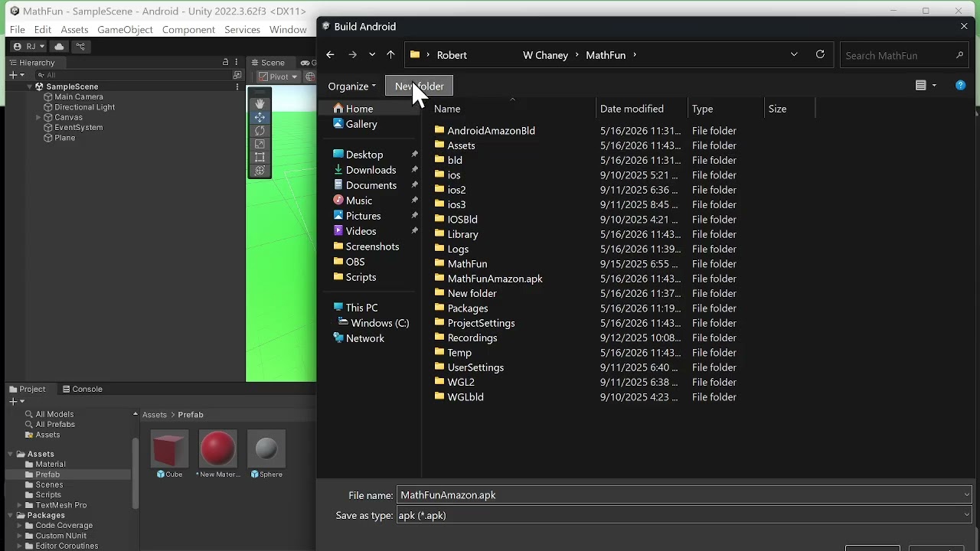The width and height of the screenshot is (980, 551).
Task: Open Hierarchy panel three-dot options menu
Action: (x=237, y=62)
